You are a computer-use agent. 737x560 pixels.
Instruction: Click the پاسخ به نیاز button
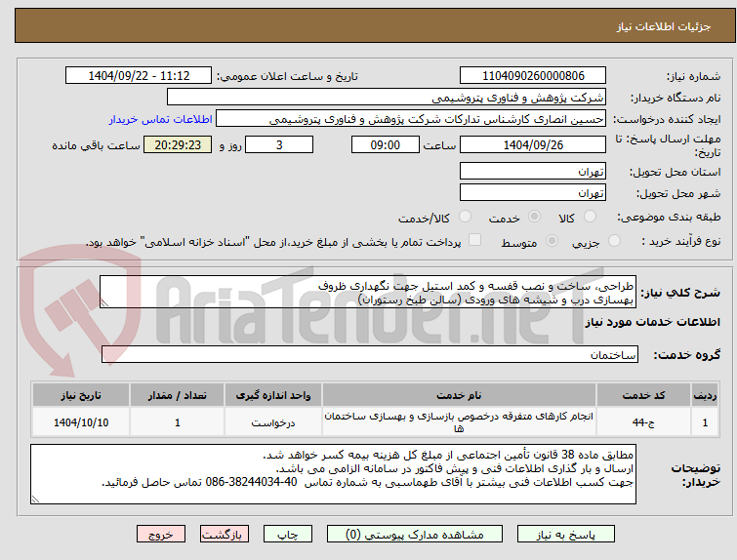[566, 535]
